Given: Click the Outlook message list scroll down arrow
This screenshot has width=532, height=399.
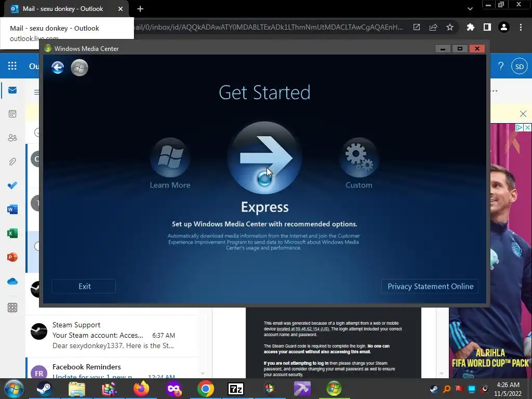Looking at the screenshot, I should pos(203,374).
